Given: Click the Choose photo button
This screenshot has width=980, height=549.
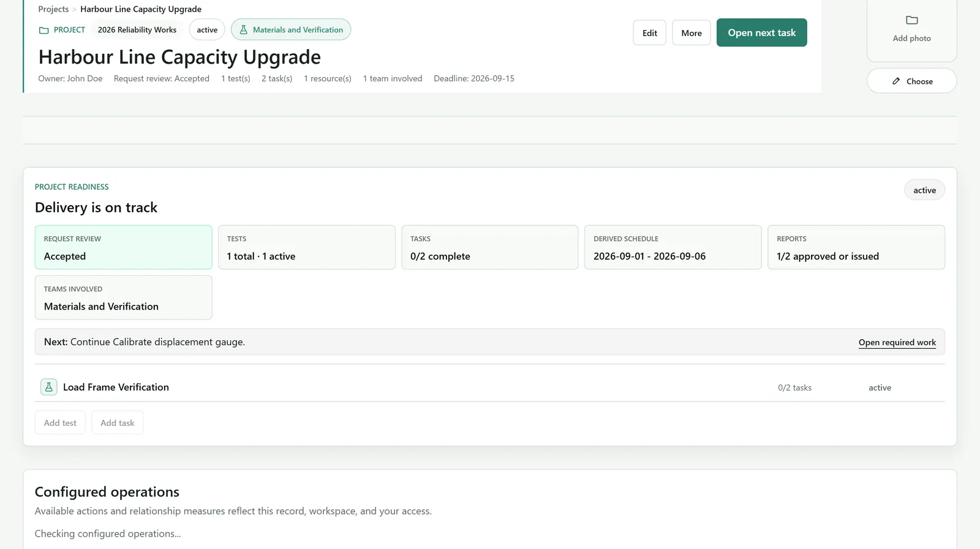Looking at the screenshot, I should tap(912, 81).
